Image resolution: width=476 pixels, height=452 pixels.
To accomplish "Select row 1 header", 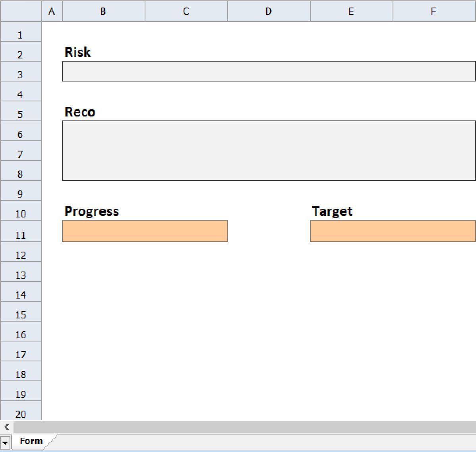I will point(21,31).
